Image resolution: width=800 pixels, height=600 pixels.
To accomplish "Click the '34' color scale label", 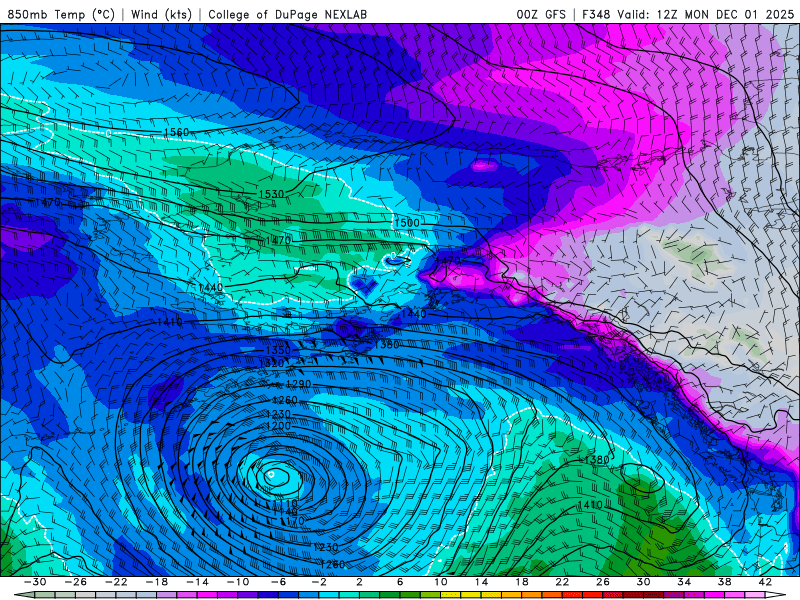I will [684, 582].
